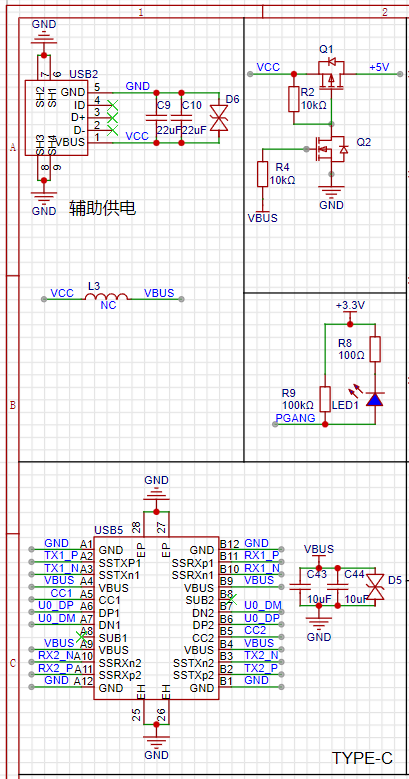Select the Q1 MOSFET symbol

(331, 75)
